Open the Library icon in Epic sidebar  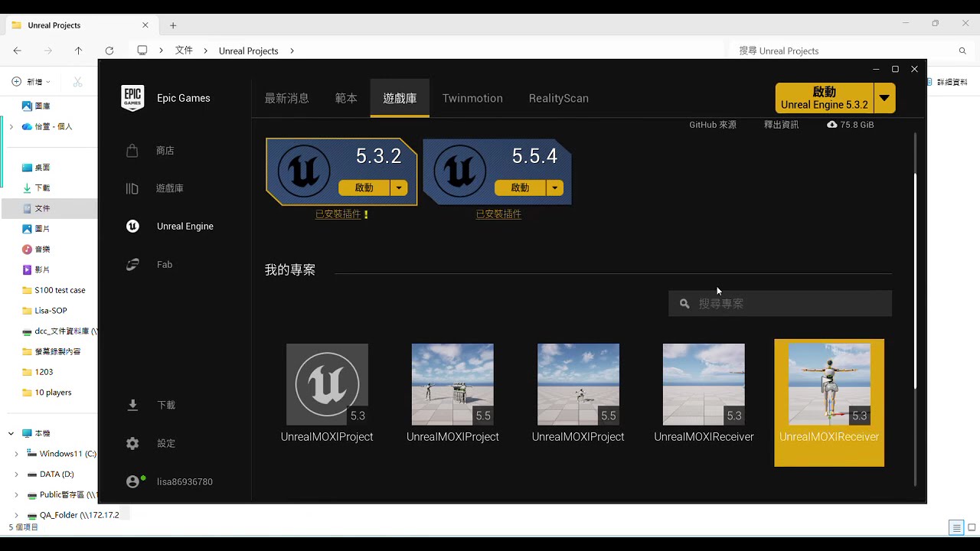click(x=132, y=188)
